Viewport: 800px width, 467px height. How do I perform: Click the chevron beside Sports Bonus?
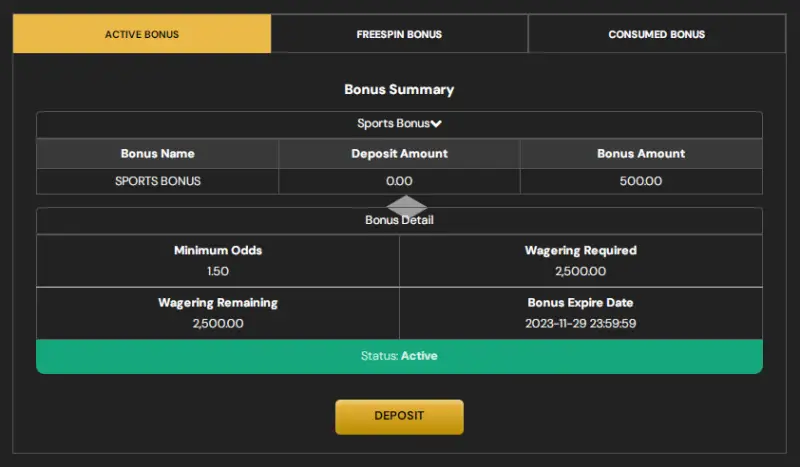pyautogui.click(x=436, y=124)
